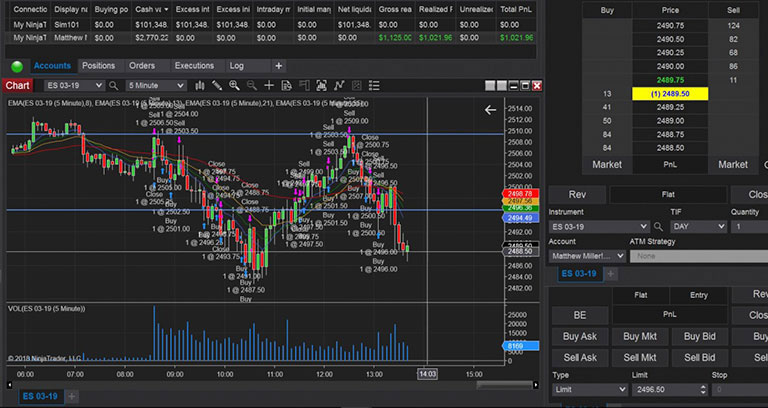
Task: Click the Net liquidation column header
Action: pyautogui.click(x=355, y=9)
